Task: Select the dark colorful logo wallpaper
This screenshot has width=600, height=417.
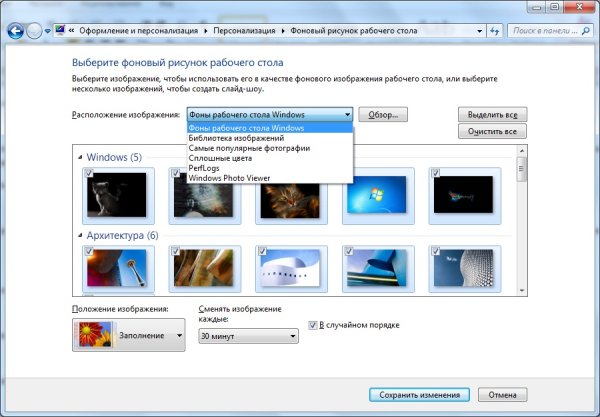Action: (x=463, y=195)
